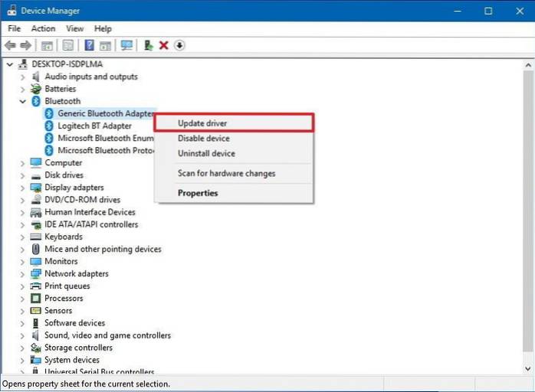The height and width of the screenshot is (392, 535).
Task: Click the Scan for hardware changes toolbar icon
Action: click(x=126, y=46)
